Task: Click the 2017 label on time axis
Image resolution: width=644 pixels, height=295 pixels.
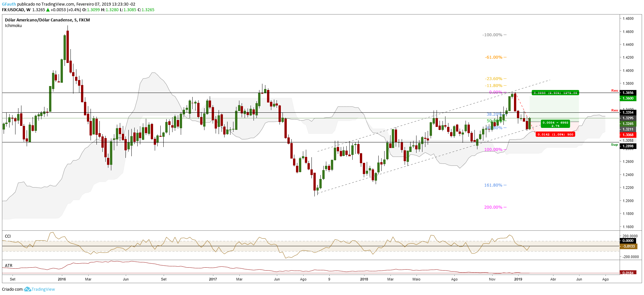Action: pyautogui.click(x=213, y=279)
